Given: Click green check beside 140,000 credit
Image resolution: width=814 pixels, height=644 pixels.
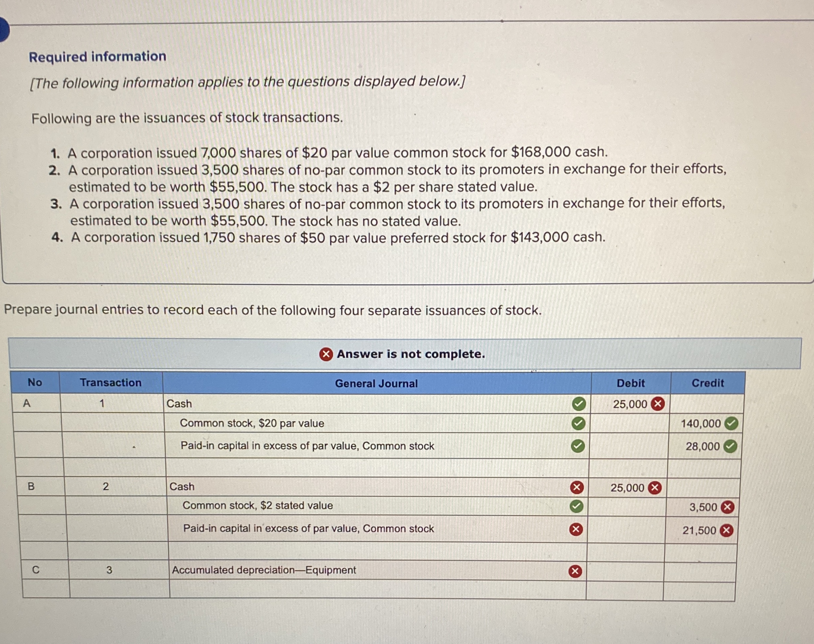Looking at the screenshot, I should pos(732,424).
